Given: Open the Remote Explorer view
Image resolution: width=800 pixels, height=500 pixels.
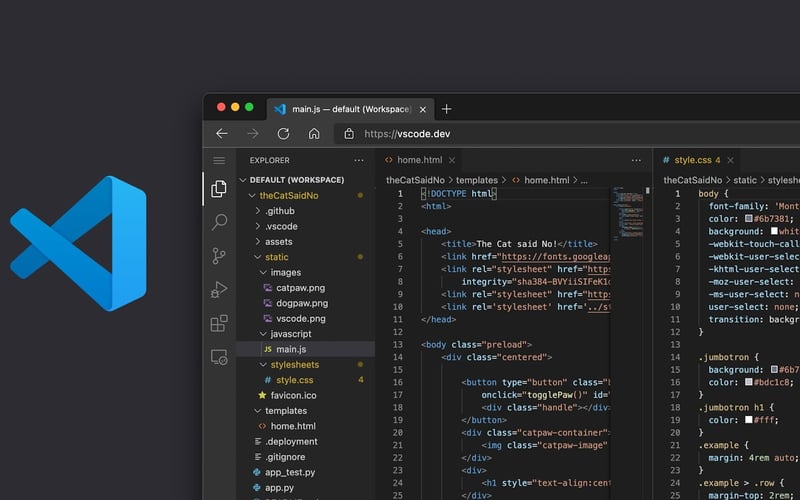Looking at the screenshot, I should 219,357.
